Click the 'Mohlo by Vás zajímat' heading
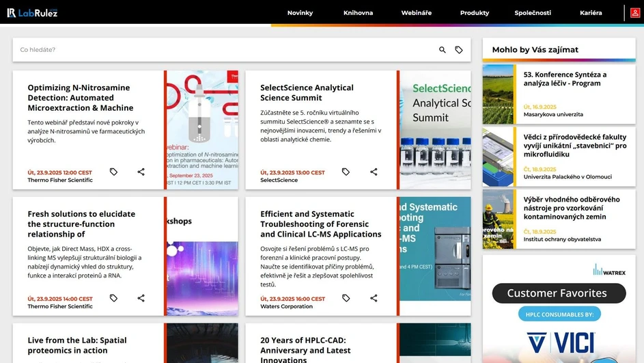This screenshot has height=363, width=644. point(535,50)
